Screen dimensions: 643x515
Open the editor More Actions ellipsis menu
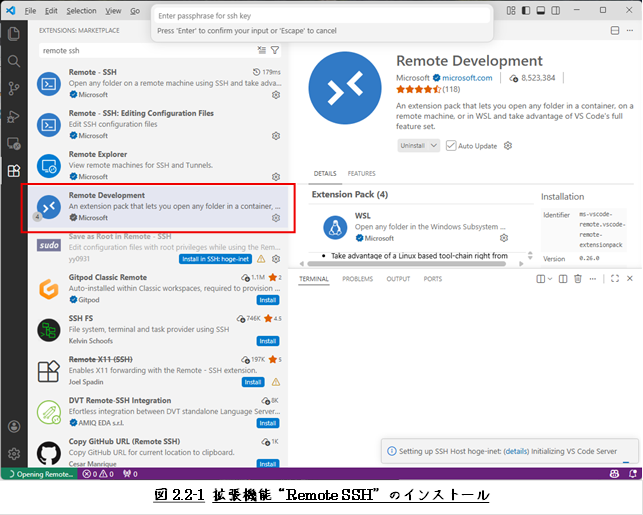pyautogui.click(x=630, y=31)
